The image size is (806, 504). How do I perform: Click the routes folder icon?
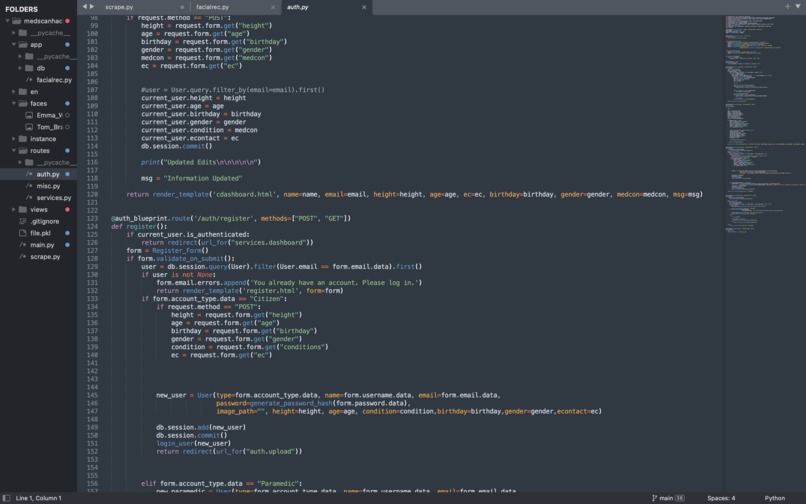pyautogui.click(x=23, y=151)
